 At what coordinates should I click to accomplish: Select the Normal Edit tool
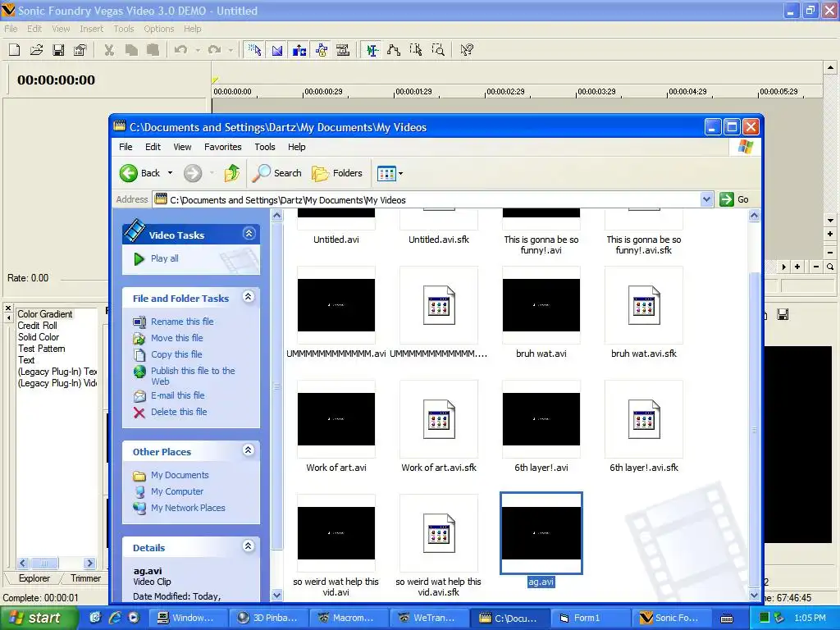[372, 50]
